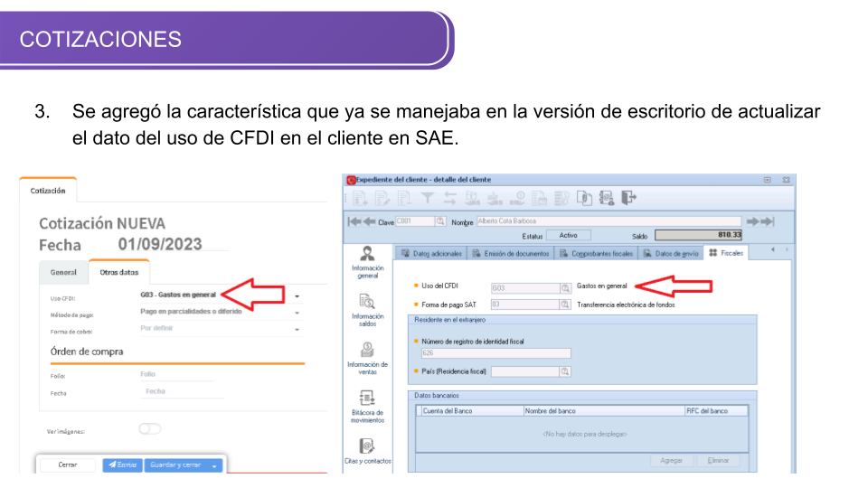The image size is (868, 488).
Task: Click the calendar document toolbar icon
Action: 539,198
